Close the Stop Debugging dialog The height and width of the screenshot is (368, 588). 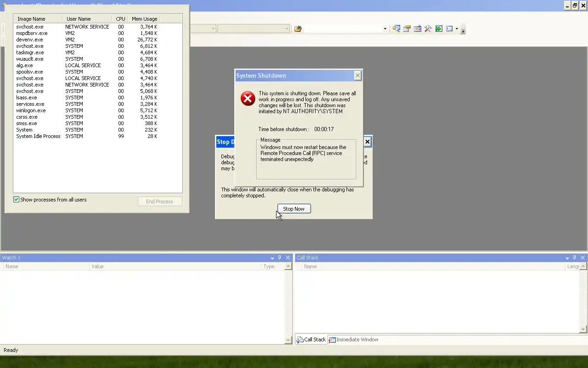coord(367,142)
